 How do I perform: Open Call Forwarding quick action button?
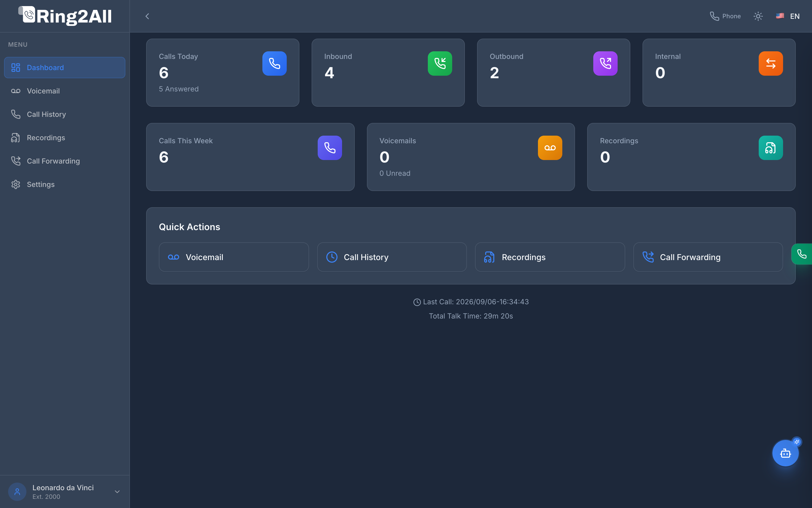708,257
